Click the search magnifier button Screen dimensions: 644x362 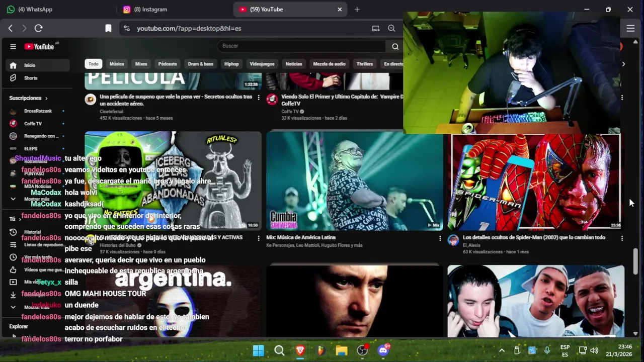click(395, 46)
